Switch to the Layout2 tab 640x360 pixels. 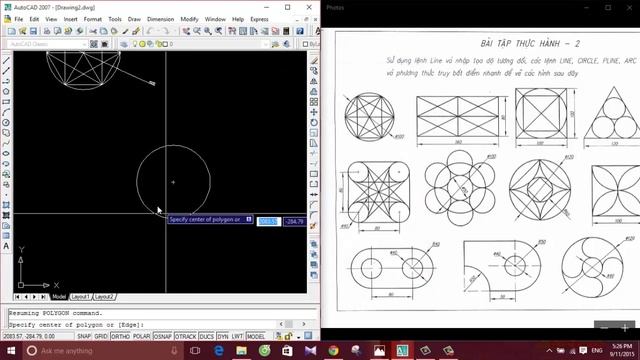tap(104, 297)
